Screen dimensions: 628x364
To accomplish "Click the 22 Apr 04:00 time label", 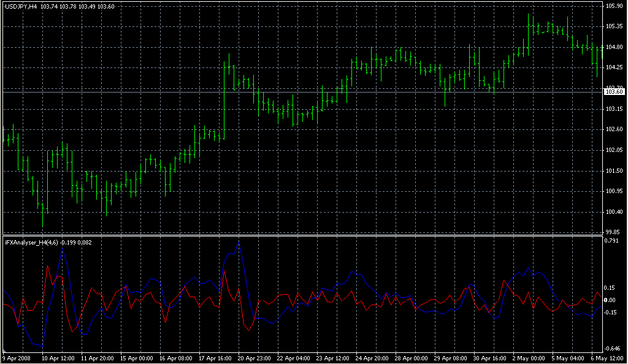I will pos(292,358).
